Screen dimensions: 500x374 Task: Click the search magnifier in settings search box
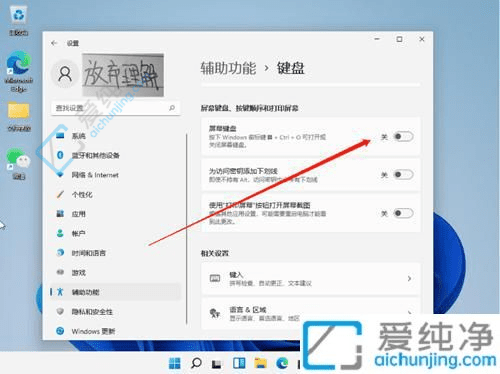pos(172,108)
